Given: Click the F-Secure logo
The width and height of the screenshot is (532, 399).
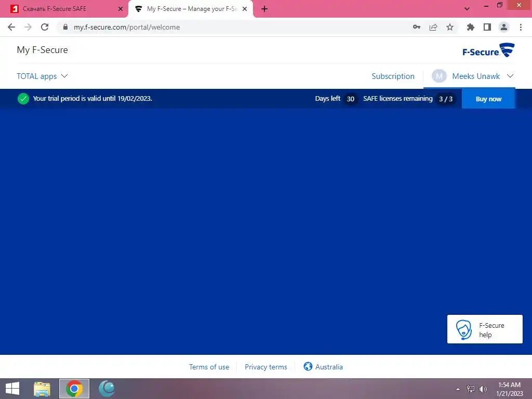Looking at the screenshot, I should point(488,50).
